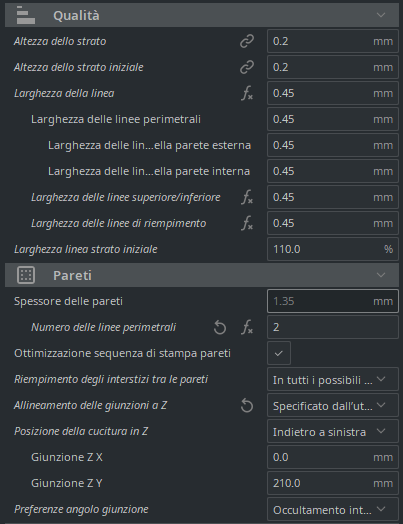Collapse the Pareti section with its chevron
The width and height of the screenshot is (403, 524).
pyautogui.click(x=381, y=275)
